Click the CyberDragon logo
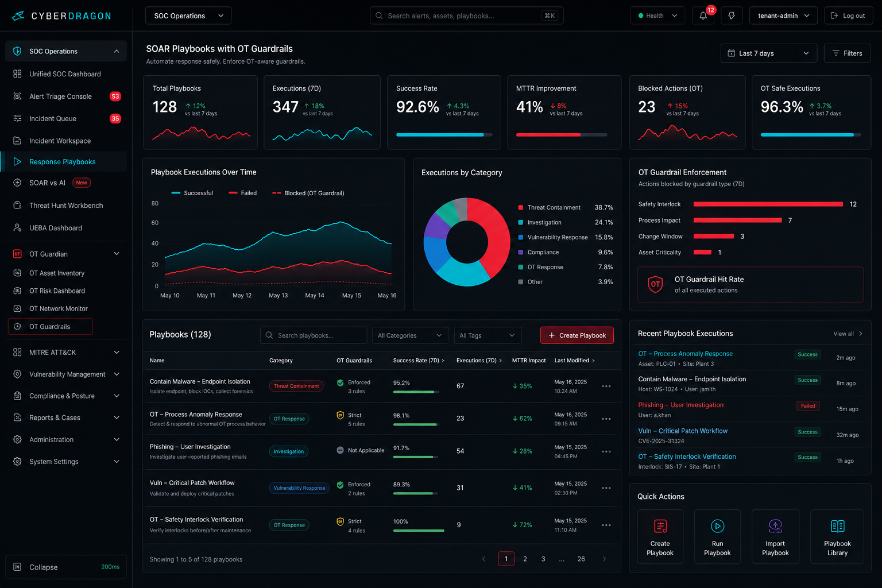The image size is (882, 588). coord(61,16)
